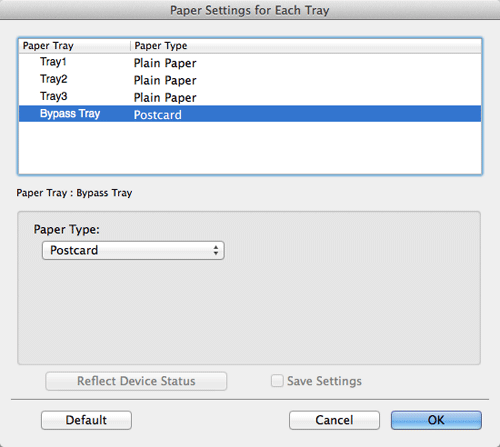The image size is (500, 447).
Task: Click the Cancel button
Action: click(334, 420)
